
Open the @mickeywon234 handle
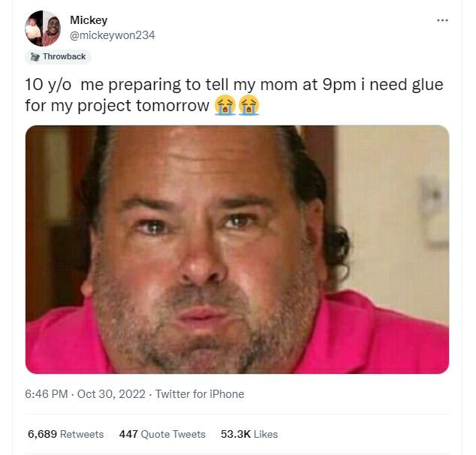(113, 35)
